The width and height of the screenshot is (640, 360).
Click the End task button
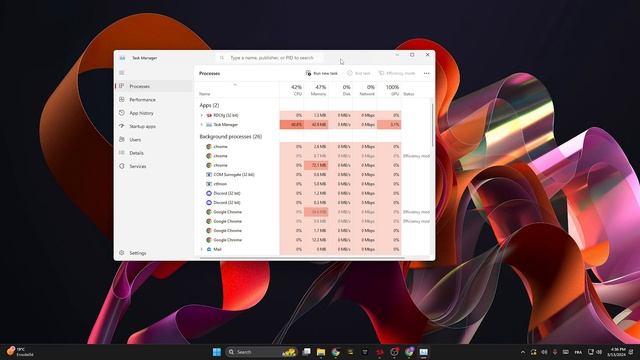(x=359, y=73)
